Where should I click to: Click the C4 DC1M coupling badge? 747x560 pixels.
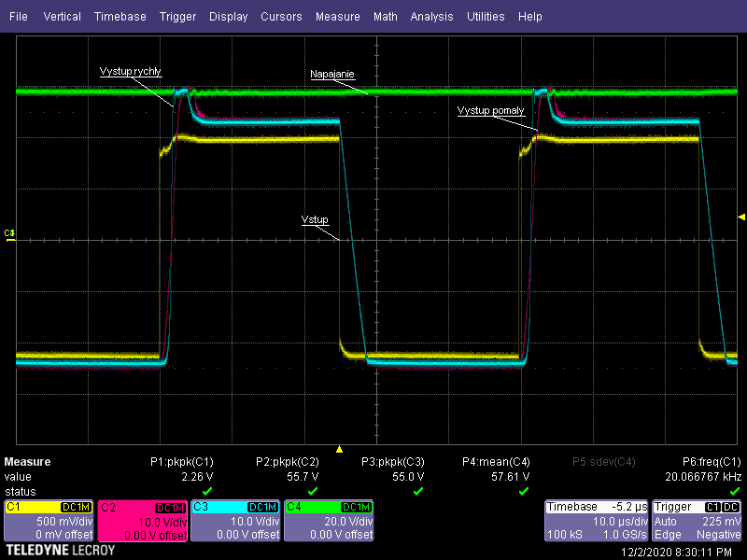(357, 507)
